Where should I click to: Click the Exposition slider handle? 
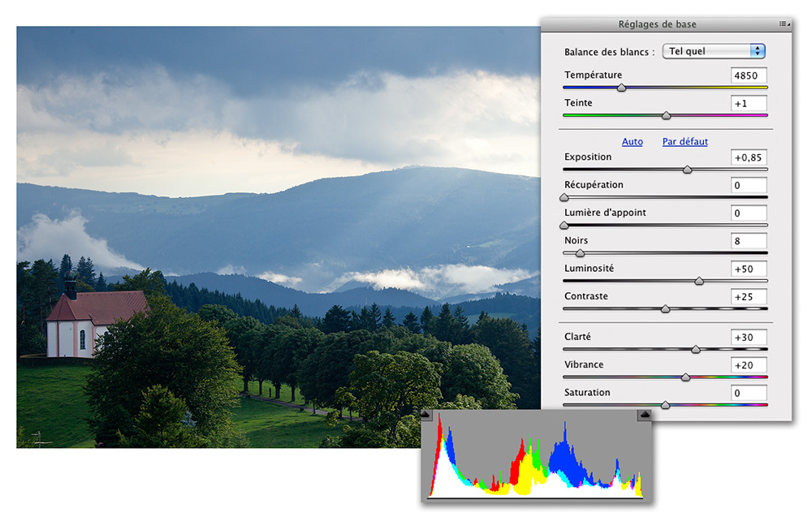687,170
